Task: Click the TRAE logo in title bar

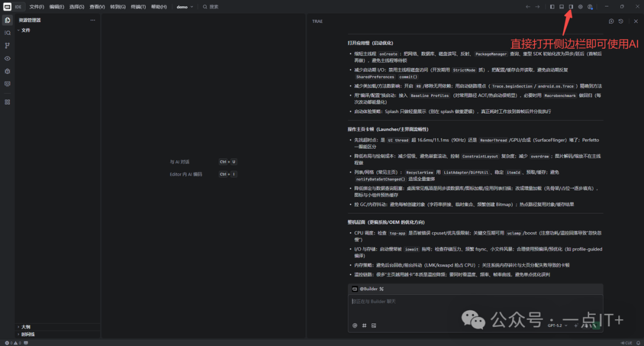Action: pyautogui.click(x=7, y=7)
